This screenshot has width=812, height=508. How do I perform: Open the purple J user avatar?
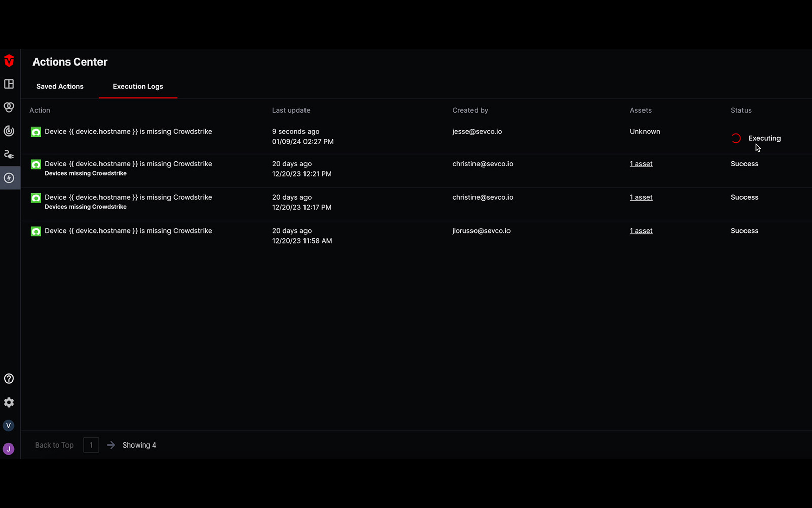point(8,449)
